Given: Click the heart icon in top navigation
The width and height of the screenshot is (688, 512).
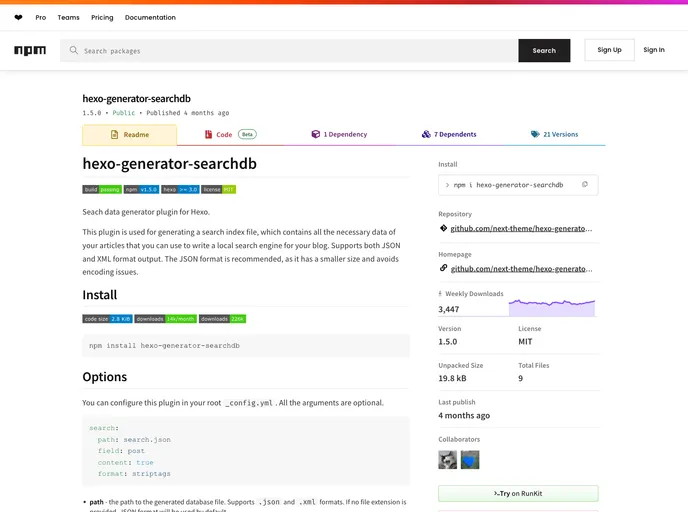Looking at the screenshot, I should (18, 18).
